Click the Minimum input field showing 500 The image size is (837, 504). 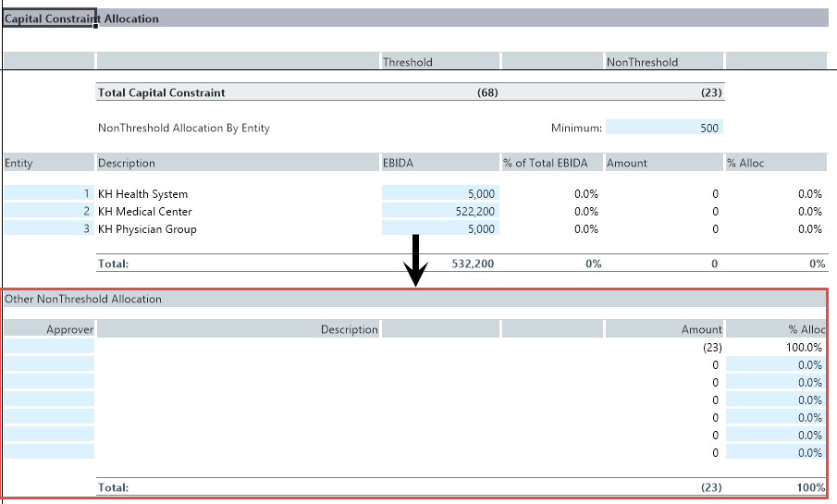tap(663, 129)
